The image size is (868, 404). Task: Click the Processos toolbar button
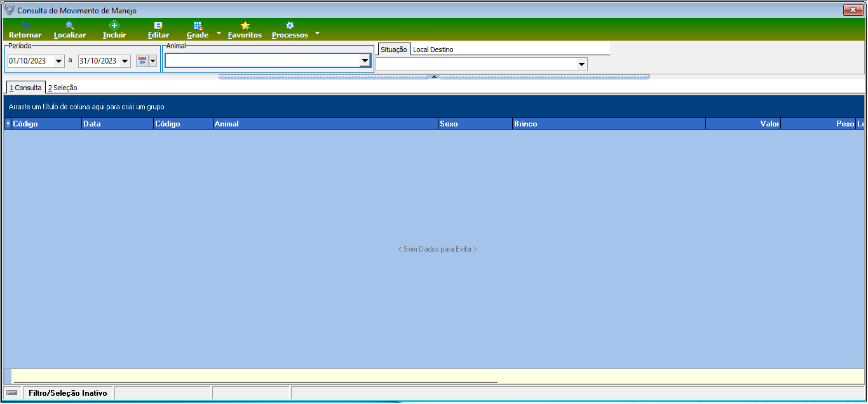290,30
